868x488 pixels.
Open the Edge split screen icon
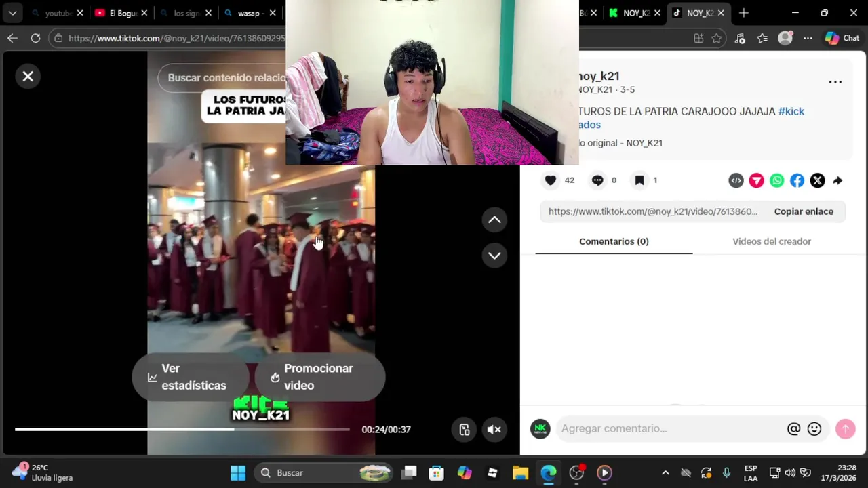[x=698, y=39]
